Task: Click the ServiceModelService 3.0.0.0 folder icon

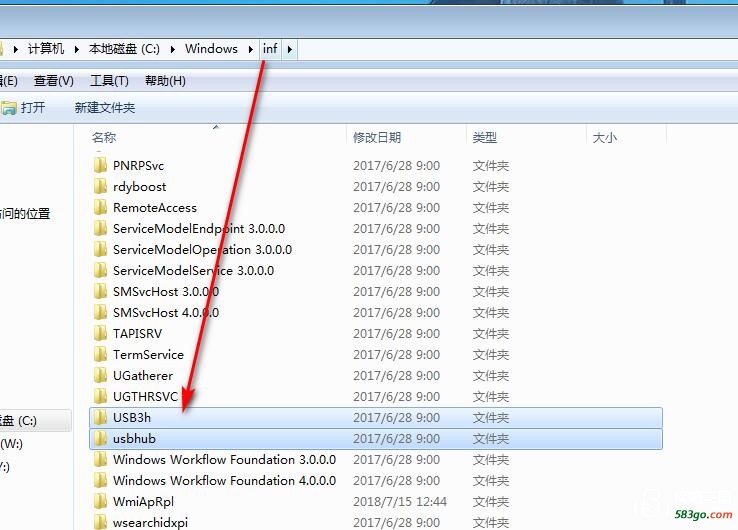Action: (100, 271)
